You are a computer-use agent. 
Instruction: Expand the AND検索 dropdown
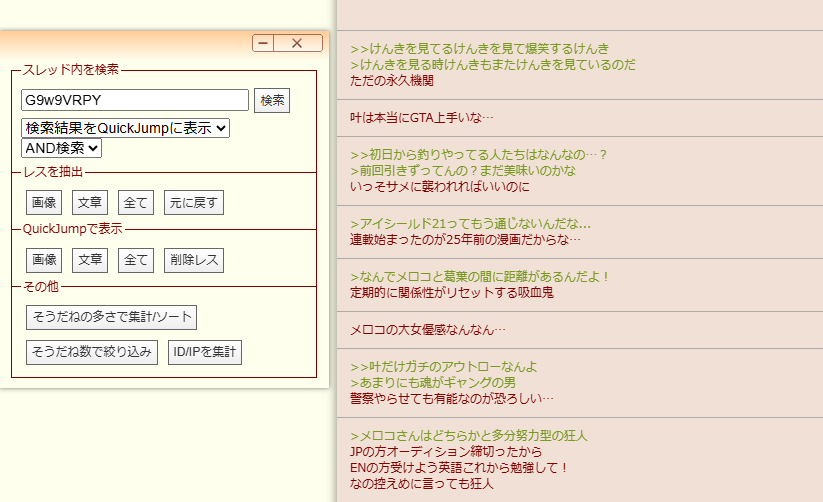[x=61, y=148]
